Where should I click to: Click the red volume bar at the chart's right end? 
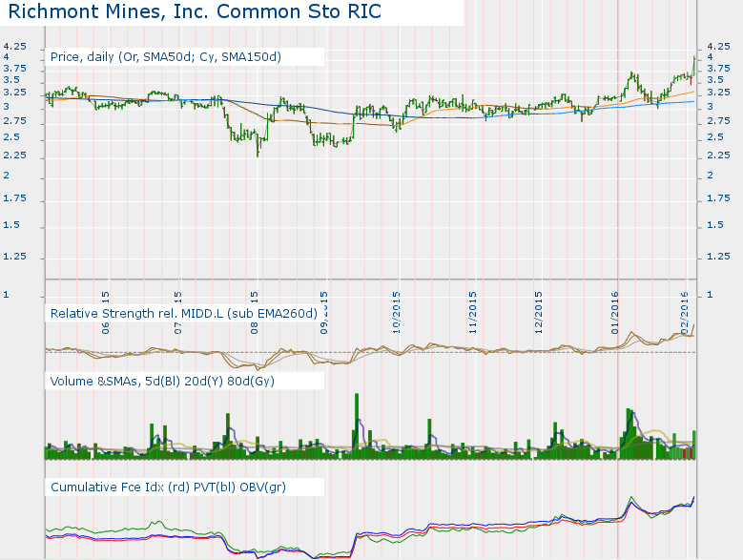[x=691, y=452]
